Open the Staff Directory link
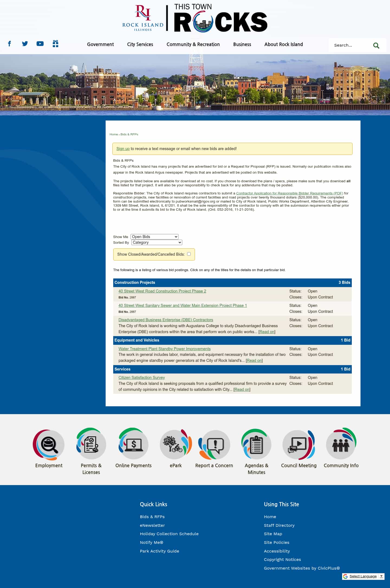 point(279,525)
